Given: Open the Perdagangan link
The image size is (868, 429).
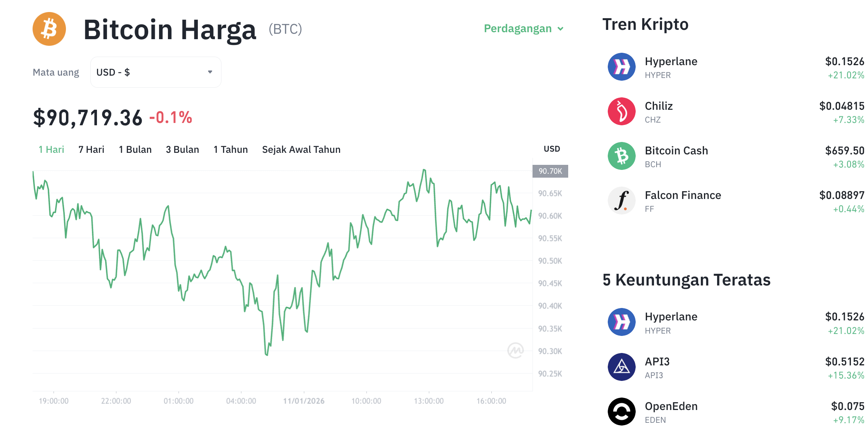Looking at the screenshot, I should pos(518,28).
